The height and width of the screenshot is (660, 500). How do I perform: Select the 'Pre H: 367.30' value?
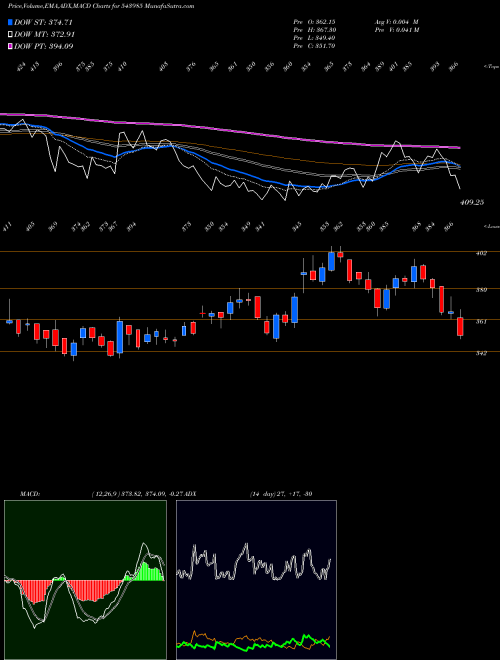(x=314, y=29)
